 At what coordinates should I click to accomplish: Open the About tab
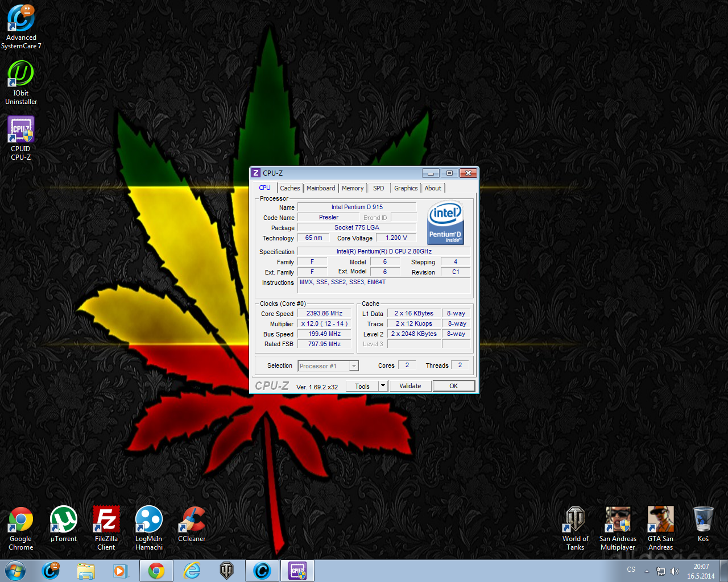point(433,188)
